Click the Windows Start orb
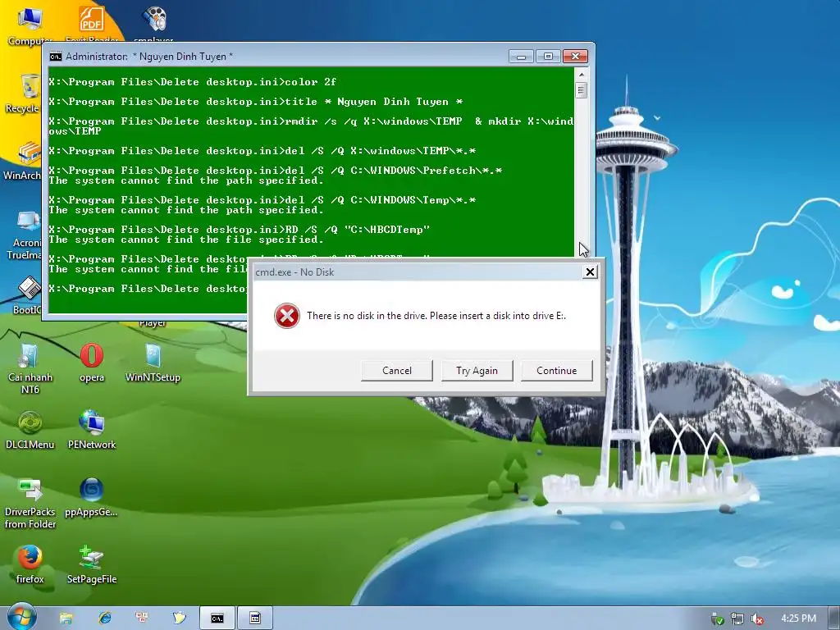Viewport: 840px width, 630px height. click(22, 617)
